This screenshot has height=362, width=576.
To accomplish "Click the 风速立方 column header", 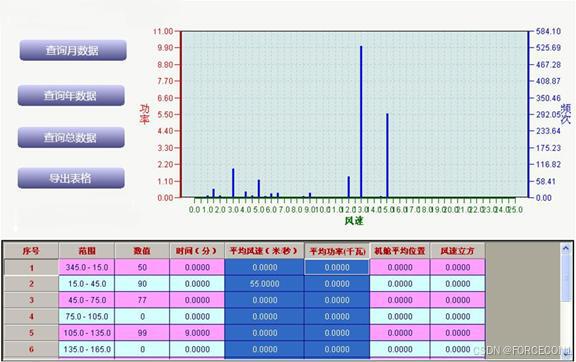I will (458, 251).
